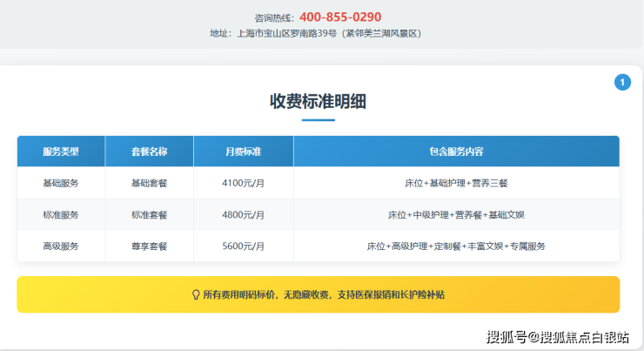
Task: Choose the 基础套餐 package cell
Action: point(149,183)
